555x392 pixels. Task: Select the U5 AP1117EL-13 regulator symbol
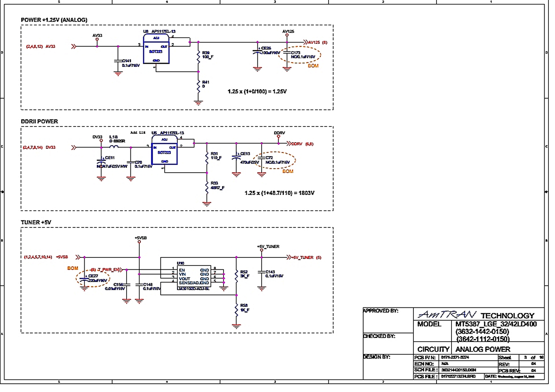(x=164, y=150)
